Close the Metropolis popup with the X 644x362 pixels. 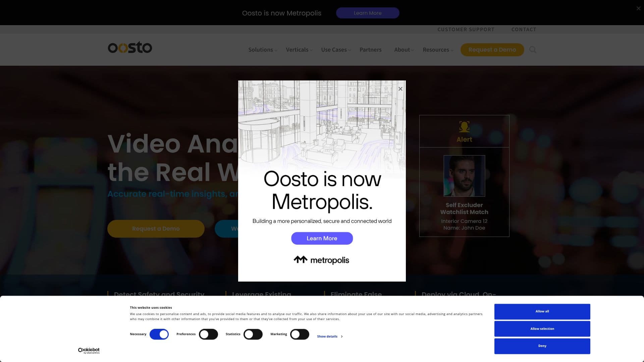[x=400, y=89]
